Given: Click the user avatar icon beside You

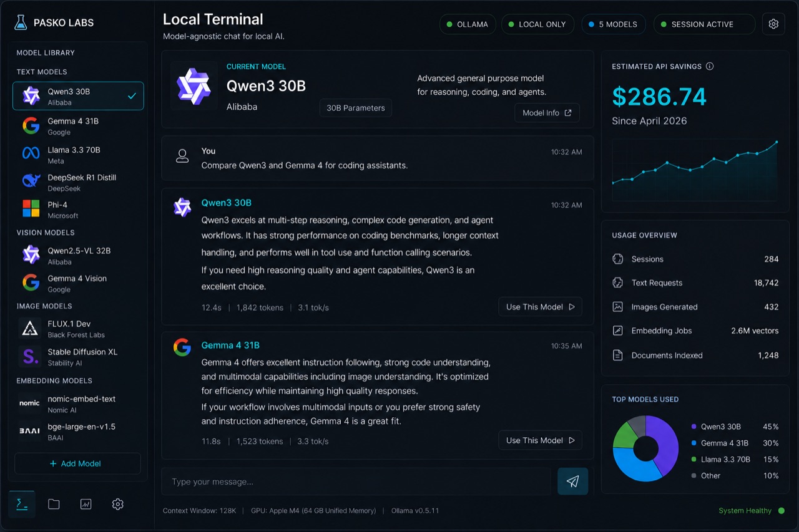Looking at the screenshot, I should coord(182,156).
